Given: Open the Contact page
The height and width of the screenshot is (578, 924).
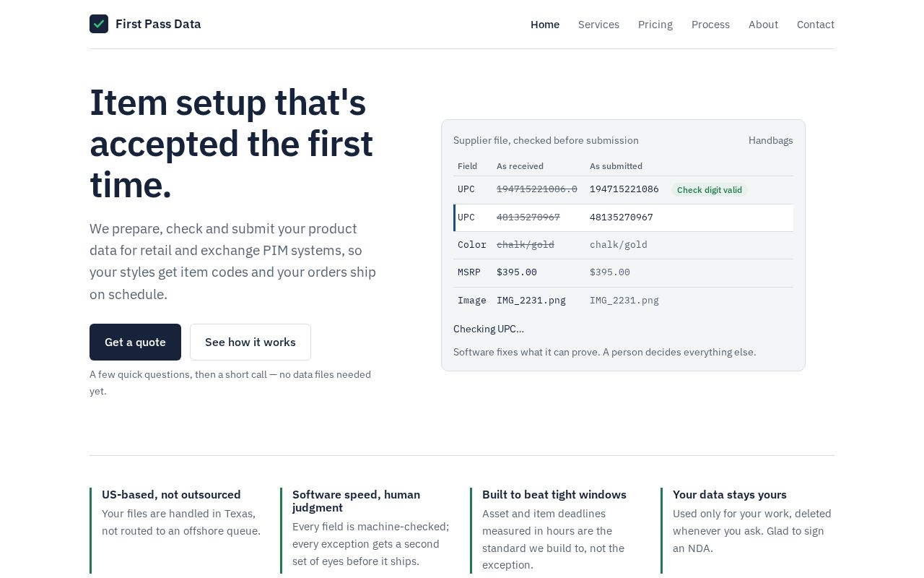Looking at the screenshot, I should tap(816, 25).
